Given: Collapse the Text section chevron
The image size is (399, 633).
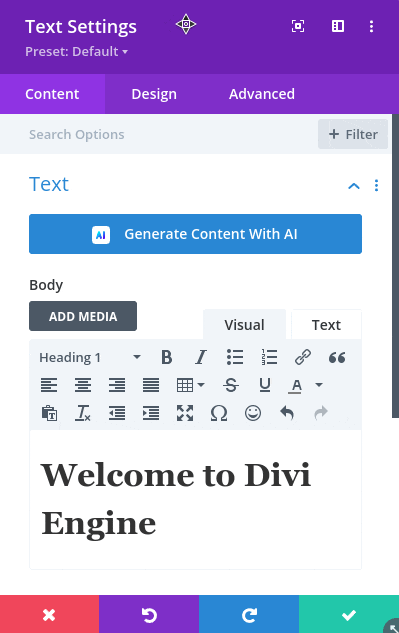Looking at the screenshot, I should tap(354, 186).
